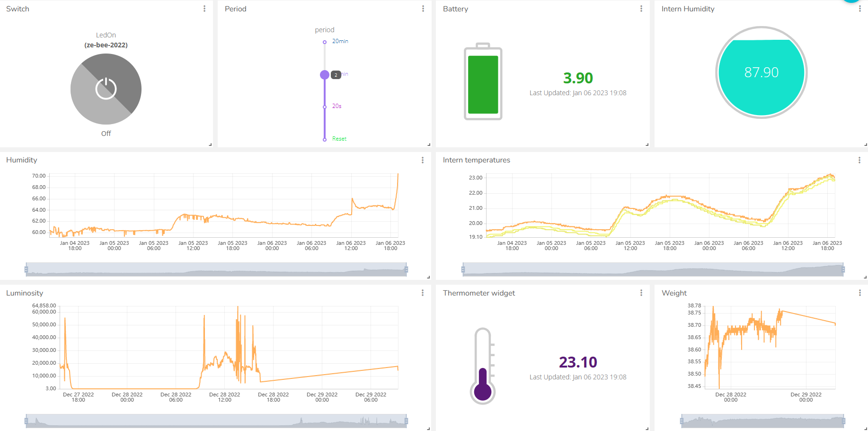This screenshot has width=868, height=431.
Task: Open the Thermometer widget options menu
Action: pyautogui.click(x=641, y=293)
